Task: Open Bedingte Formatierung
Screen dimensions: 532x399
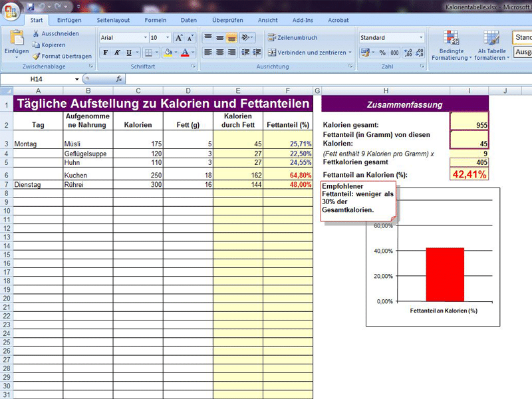Action: tap(452, 46)
